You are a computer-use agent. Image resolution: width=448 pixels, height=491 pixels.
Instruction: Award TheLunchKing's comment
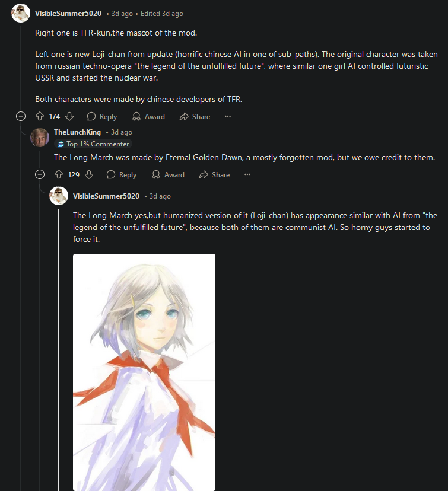tap(169, 174)
